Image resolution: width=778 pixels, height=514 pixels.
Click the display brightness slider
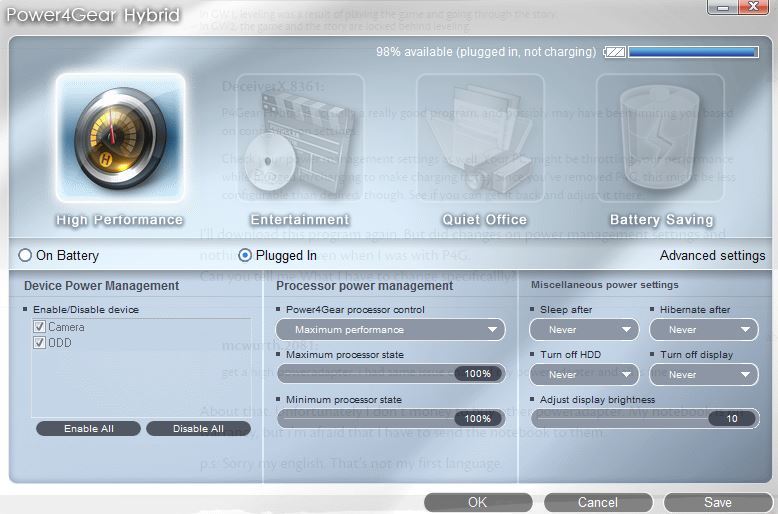[x=645, y=419]
